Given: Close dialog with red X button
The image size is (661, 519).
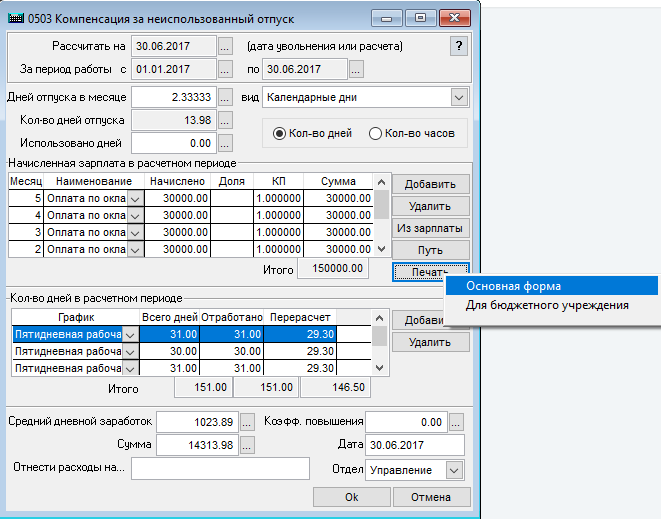Looking at the screenshot, I should coord(455,19).
